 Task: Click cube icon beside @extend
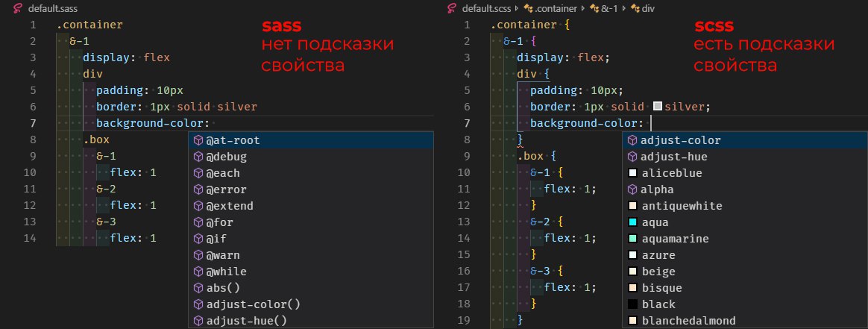coord(198,206)
